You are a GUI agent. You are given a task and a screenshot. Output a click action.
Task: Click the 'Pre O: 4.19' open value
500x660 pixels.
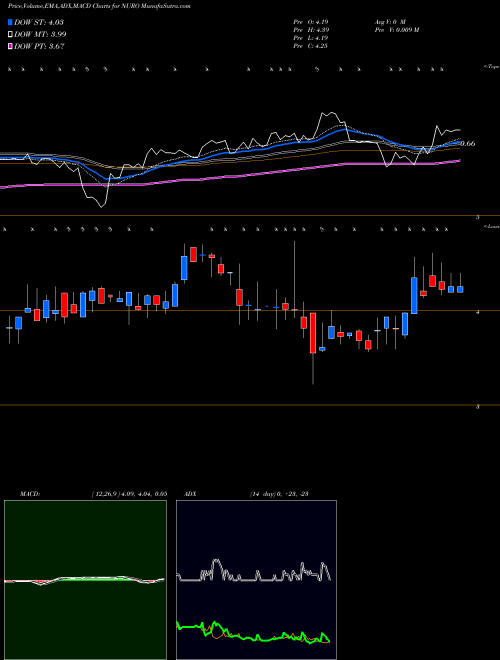pos(312,21)
